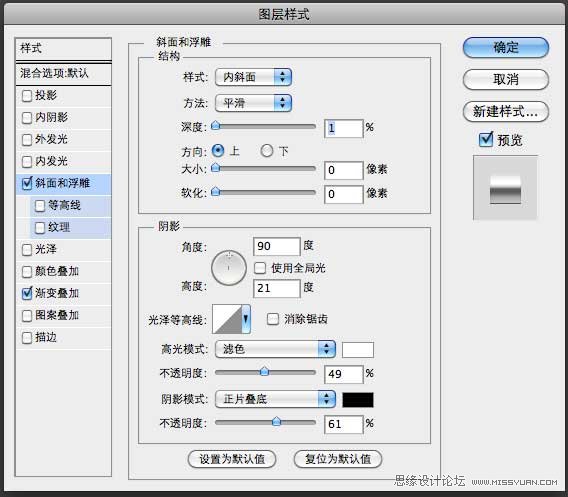Viewport: 568px width, 497px height.
Task: Tick the 内发光 inner glow checkbox
Action: [x=27, y=162]
